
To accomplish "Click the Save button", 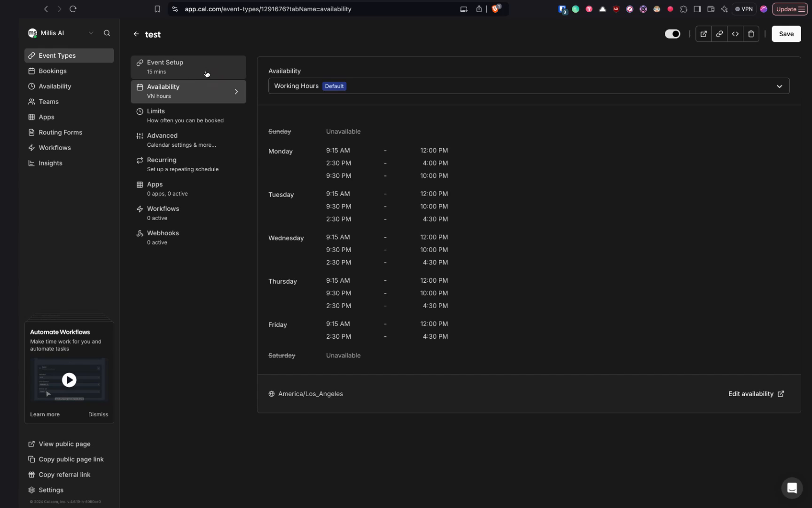I will tap(786, 33).
